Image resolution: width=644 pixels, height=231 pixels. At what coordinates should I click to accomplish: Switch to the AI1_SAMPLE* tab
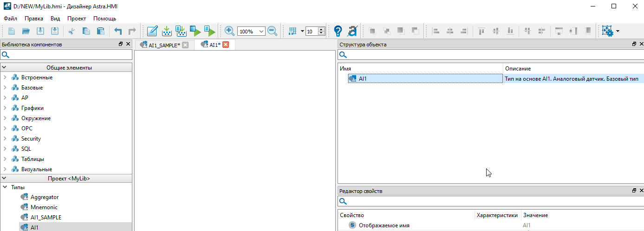click(x=164, y=45)
